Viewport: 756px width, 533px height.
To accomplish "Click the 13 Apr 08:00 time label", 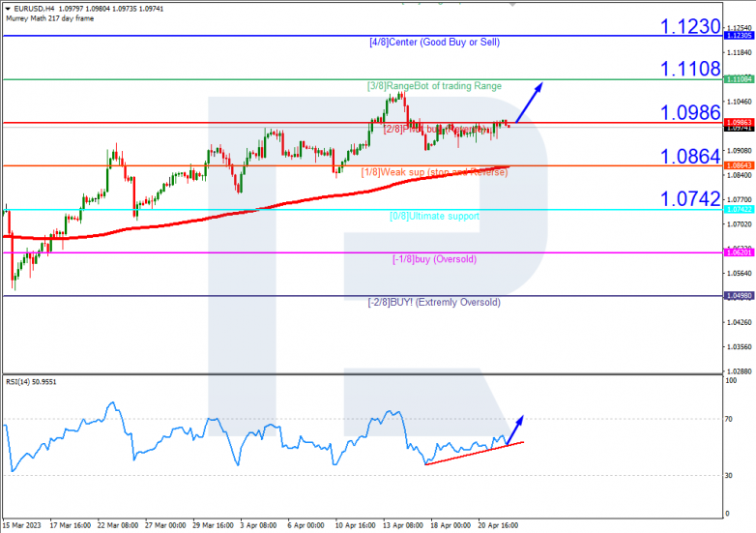I will click(403, 525).
